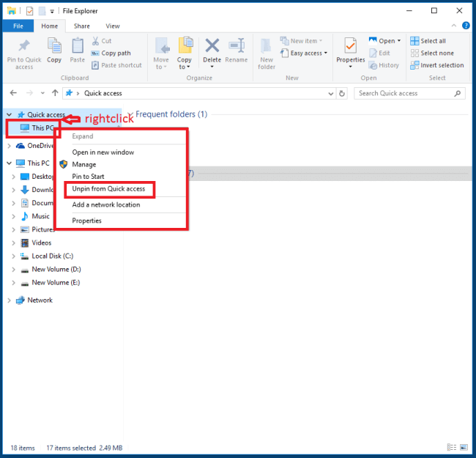476x458 pixels.
Task: Switch to the View ribbon tab
Action: (113, 26)
